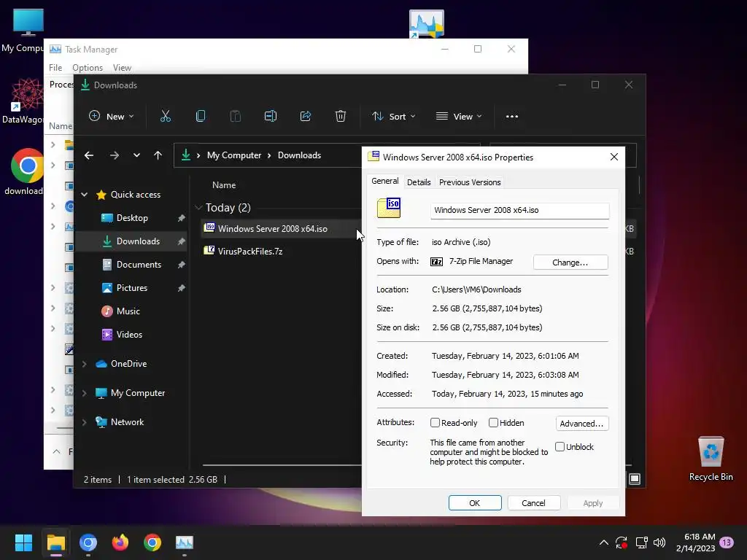The image size is (747, 560).
Task: Open the View dropdown menu
Action: [459, 116]
